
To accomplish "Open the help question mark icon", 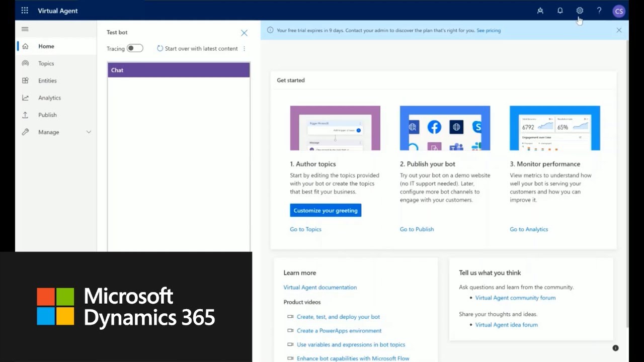I will pos(599,11).
